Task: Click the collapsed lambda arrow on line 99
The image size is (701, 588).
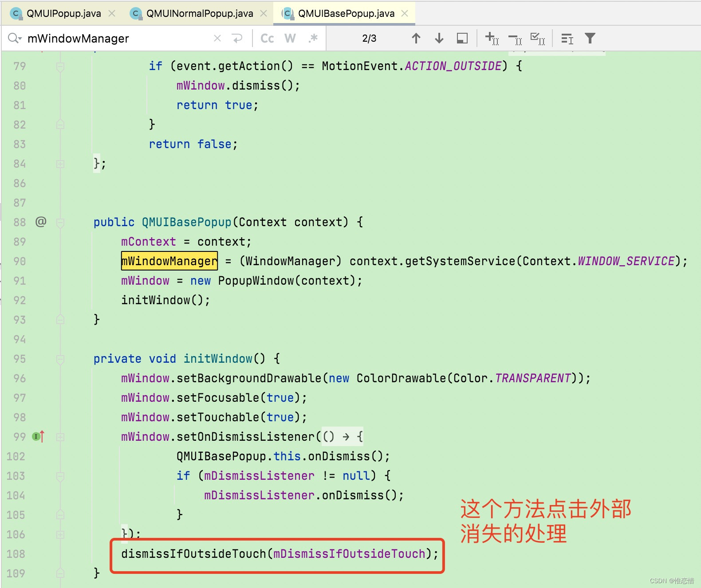Action: pos(346,437)
